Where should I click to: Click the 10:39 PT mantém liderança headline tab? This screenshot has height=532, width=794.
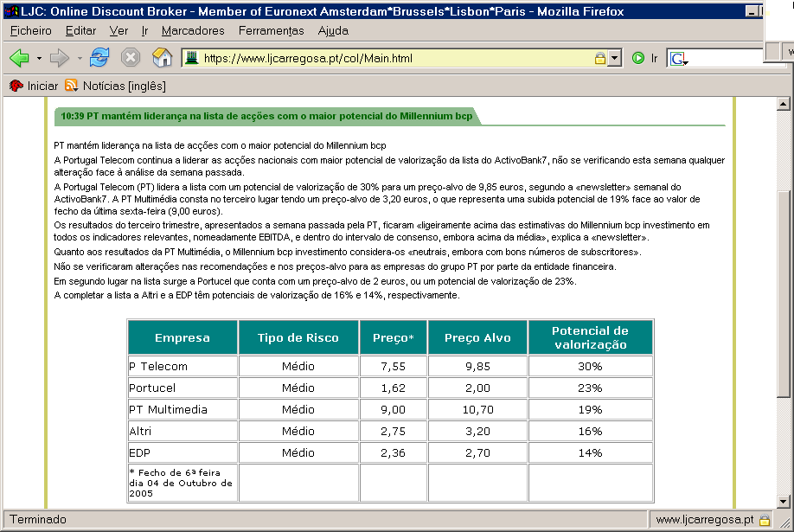click(266, 116)
